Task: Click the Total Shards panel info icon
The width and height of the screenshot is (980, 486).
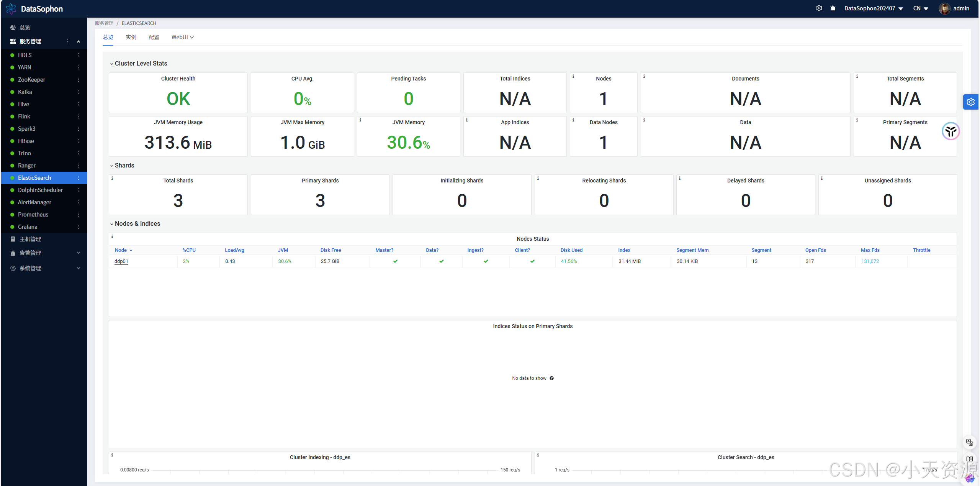Action: [112, 178]
